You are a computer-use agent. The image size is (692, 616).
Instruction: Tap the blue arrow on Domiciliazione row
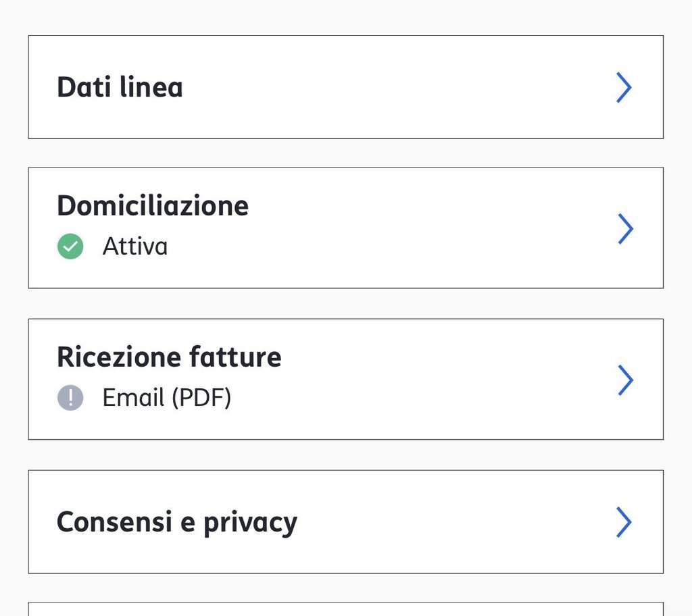coord(626,228)
